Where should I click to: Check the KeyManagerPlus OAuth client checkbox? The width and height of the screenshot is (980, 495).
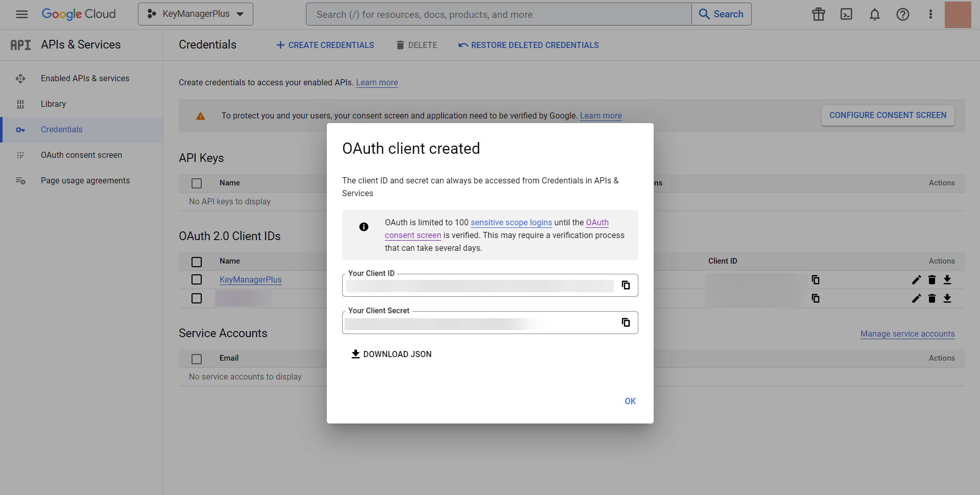coord(197,279)
